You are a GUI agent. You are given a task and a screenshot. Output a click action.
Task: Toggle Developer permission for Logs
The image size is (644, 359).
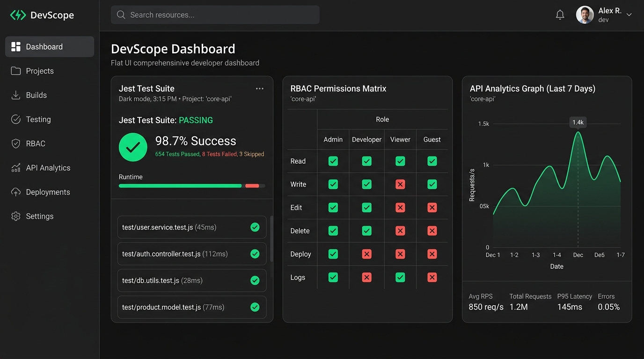[x=367, y=277]
